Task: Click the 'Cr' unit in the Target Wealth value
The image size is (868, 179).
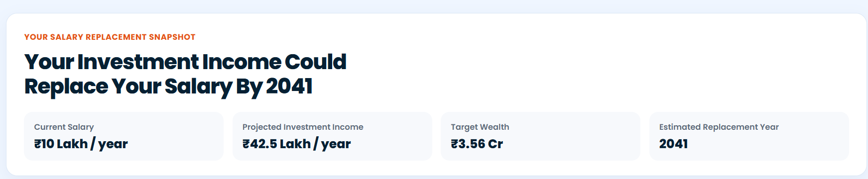Action: pos(496,144)
